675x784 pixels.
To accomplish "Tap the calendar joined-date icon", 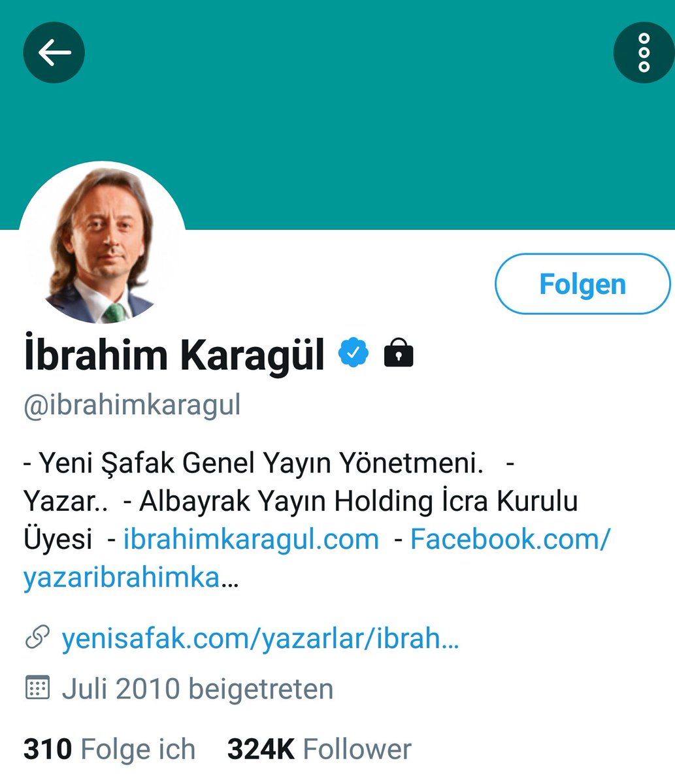I will (37, 688).
